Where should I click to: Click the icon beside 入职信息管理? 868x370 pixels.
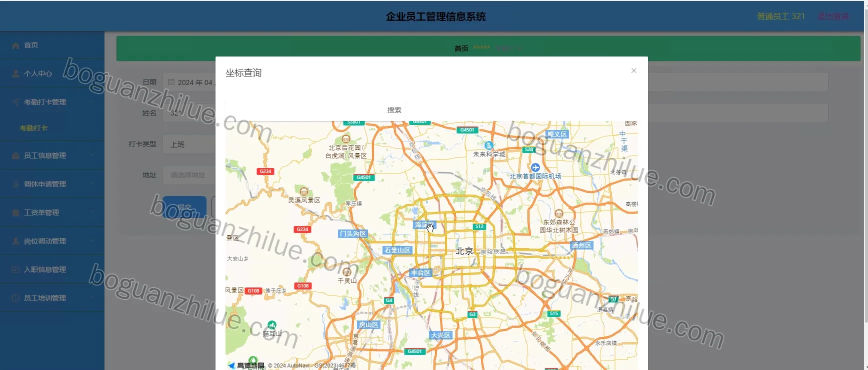(15, 269)
